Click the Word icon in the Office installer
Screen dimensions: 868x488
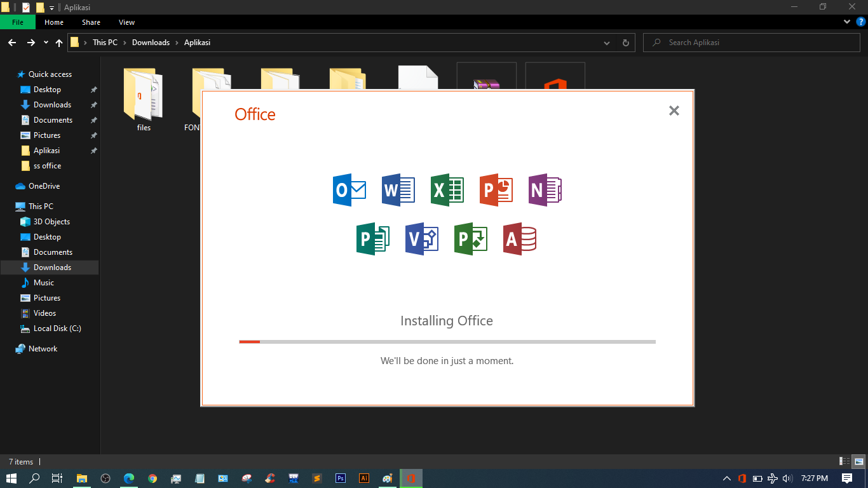tap(398, 190)
